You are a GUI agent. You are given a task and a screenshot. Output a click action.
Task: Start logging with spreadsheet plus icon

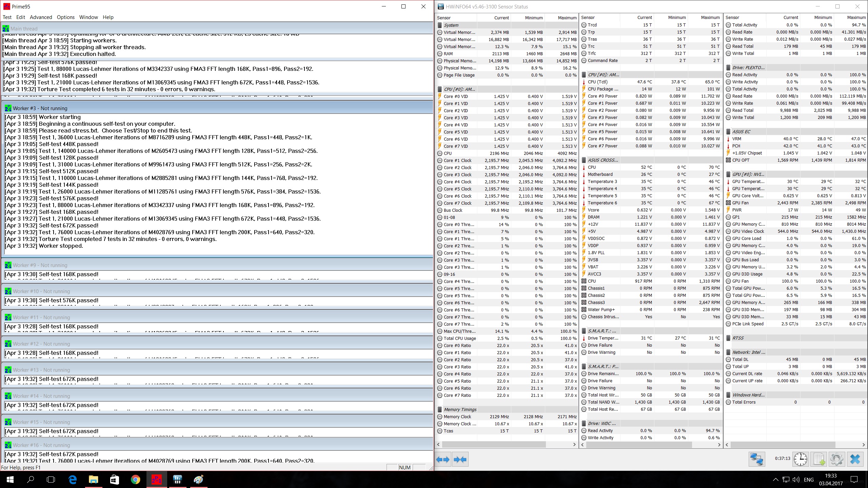click(819, 459)
